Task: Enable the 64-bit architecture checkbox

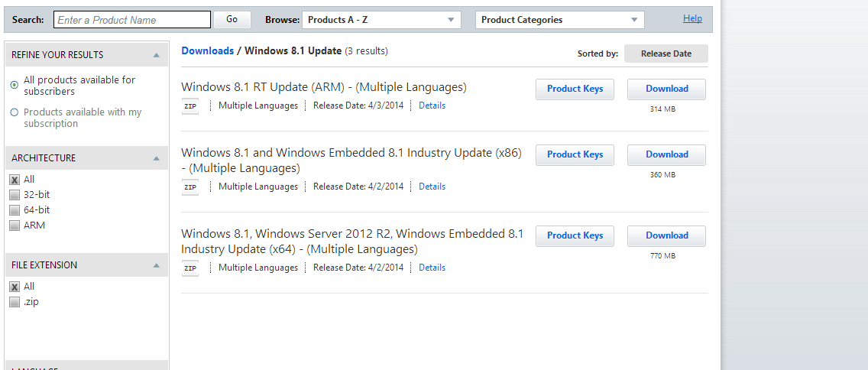Action: pyautogui.click(x=15, y=210)
